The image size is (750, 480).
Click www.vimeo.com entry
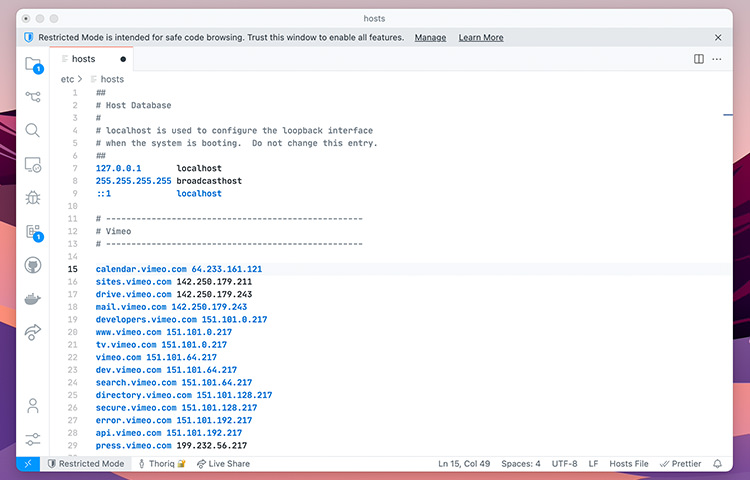coord(128,332)
